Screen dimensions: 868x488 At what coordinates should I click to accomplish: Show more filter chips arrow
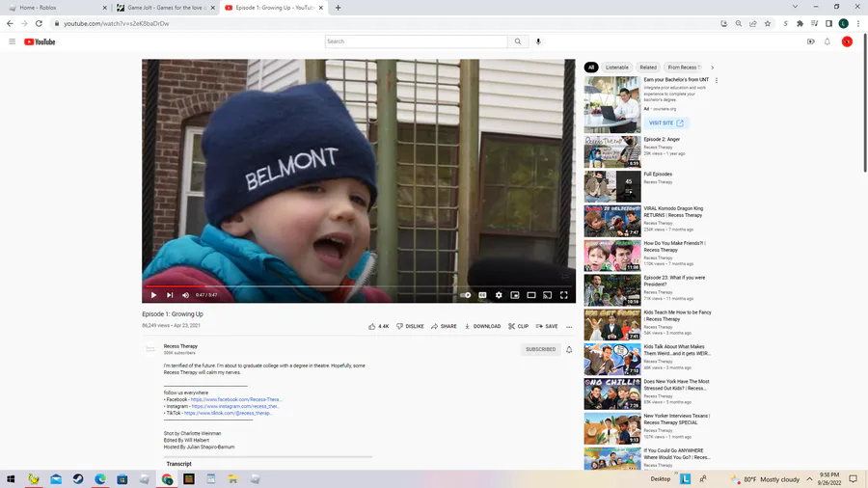click(x=713, y=68)
